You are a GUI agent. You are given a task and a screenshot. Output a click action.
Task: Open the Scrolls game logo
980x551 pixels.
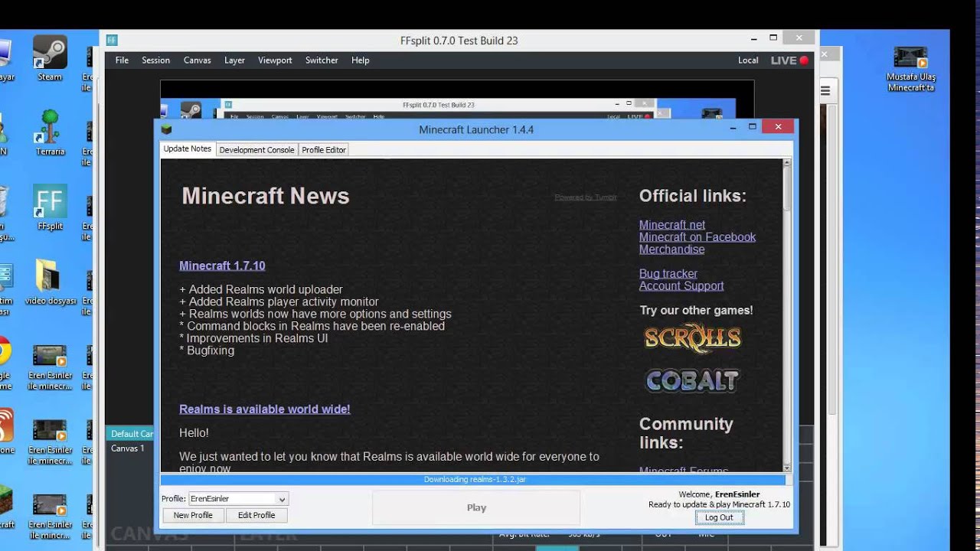[x=692, y=338]
